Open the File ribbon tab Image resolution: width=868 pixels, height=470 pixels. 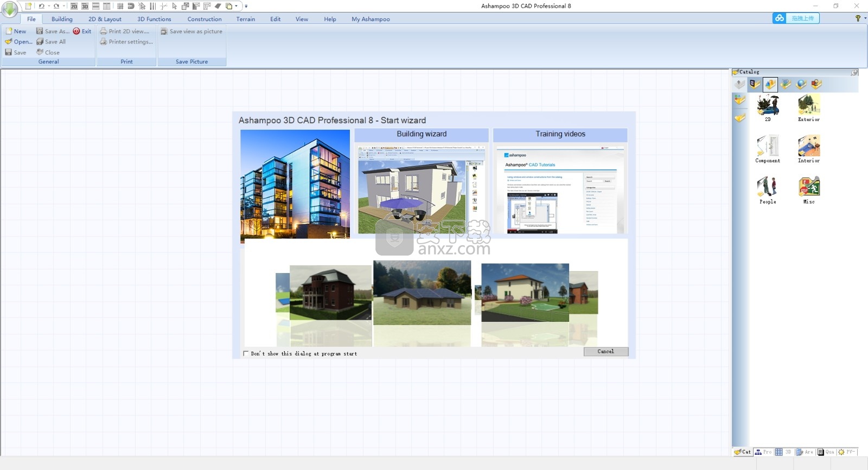coord(31,19)
